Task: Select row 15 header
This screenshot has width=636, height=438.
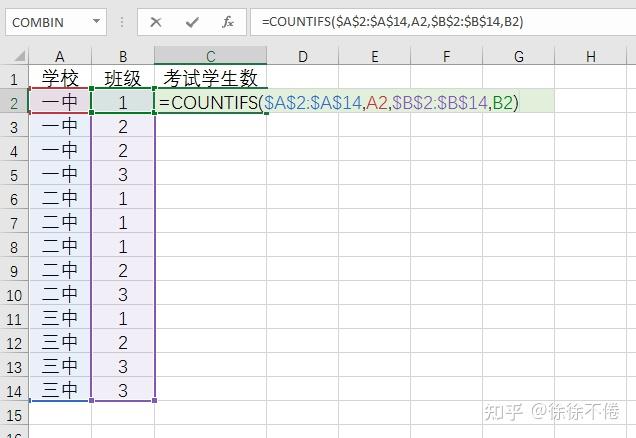Action: (14, 415)
